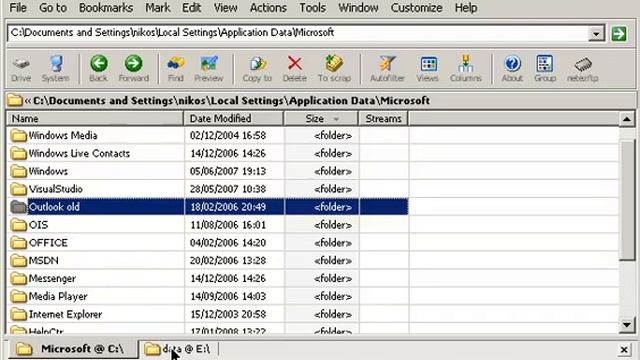Select the Internet Explorer folder name
This screenshot has width=640, height=360.
pyautogui.click(x=65, y=315)
